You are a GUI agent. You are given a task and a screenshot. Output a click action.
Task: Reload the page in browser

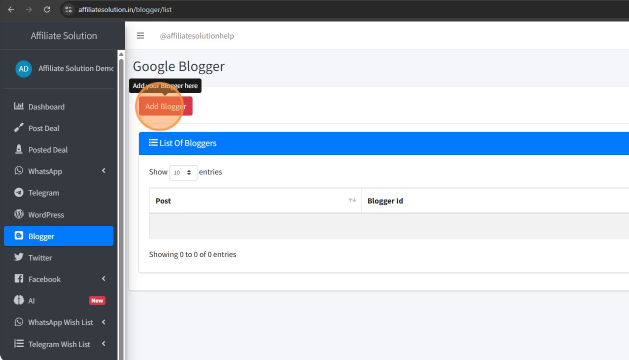pyautogui.click(x=47, y=9)
